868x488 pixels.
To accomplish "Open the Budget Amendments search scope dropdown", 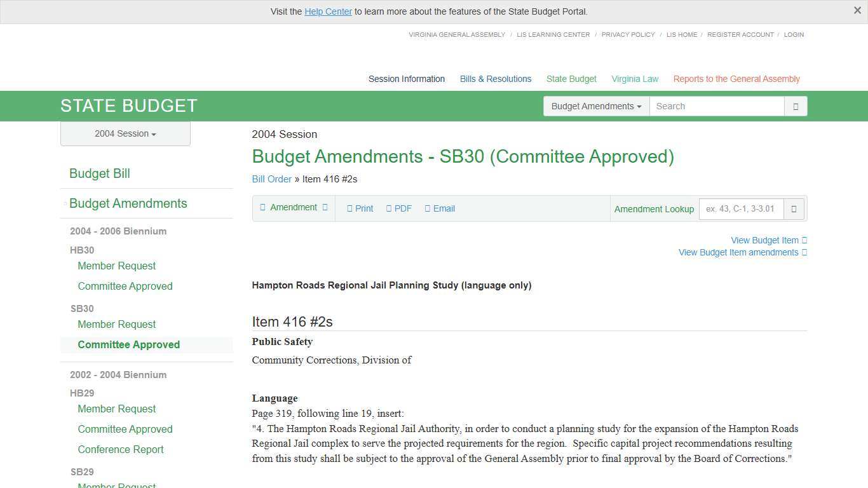I will point(595,106).
